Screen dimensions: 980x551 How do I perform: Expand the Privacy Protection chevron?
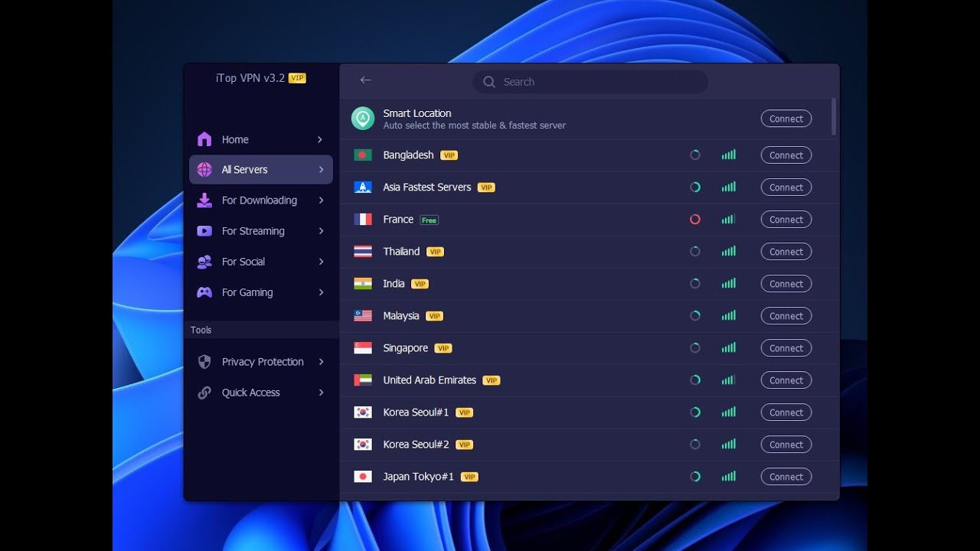click(x=320, y=362)
